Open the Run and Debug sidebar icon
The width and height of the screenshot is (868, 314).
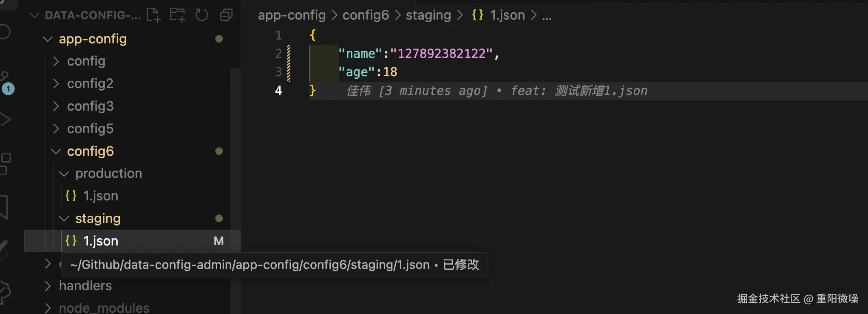pos(5,120)
